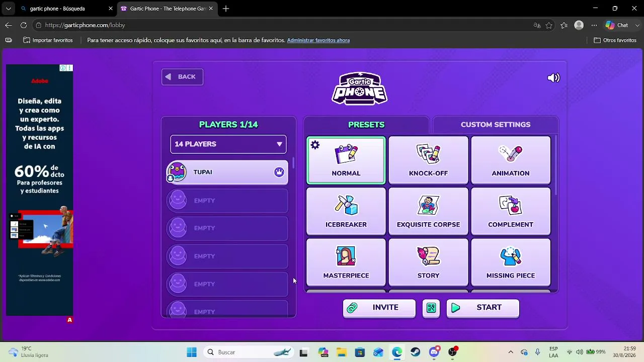Image resolution: width=644 pixels, height=362 pixels.
Task: Choose the Exquisite Corpse preset
Action: (x=428, y=211)
